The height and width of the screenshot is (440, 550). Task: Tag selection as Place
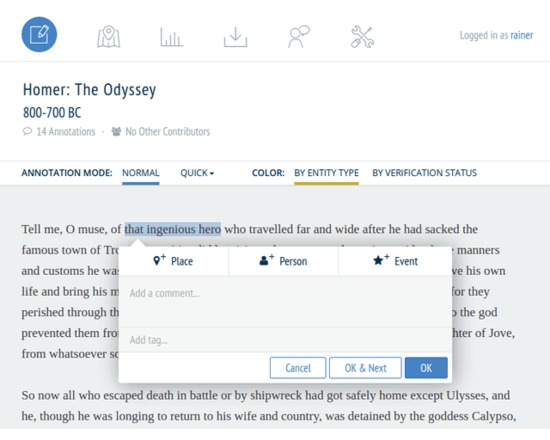click(174, 261)
